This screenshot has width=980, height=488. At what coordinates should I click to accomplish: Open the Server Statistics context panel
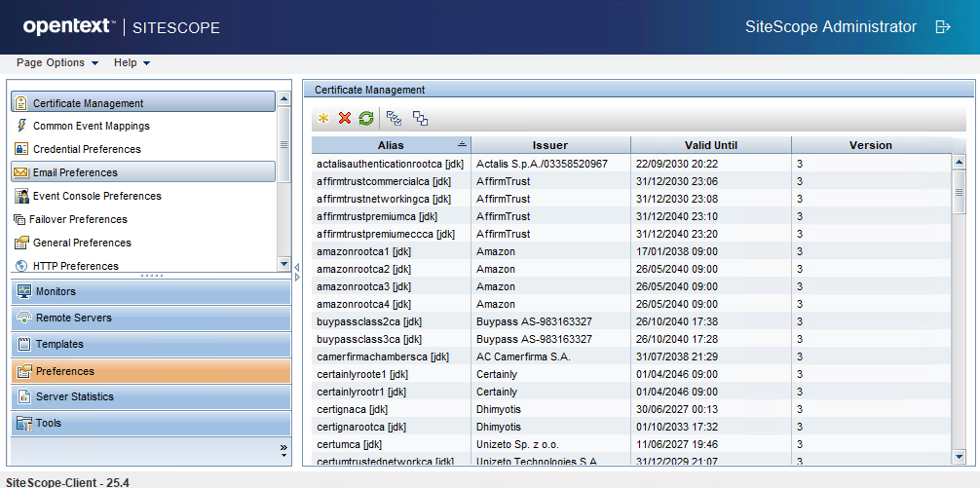pyautogui.click(x=151, y=396)
